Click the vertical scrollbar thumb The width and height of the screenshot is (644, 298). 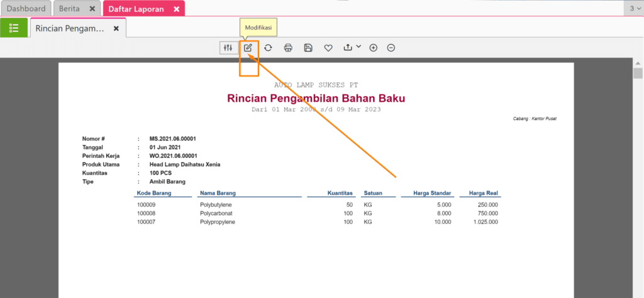[638, 74]
